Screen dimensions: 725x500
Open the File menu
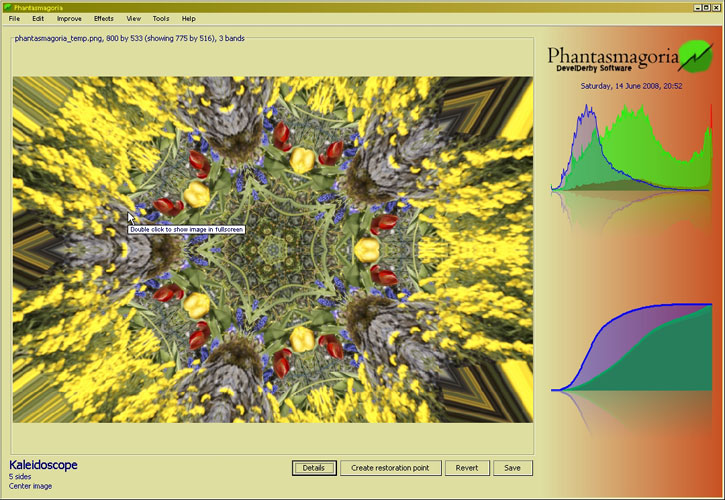[14, 19]
